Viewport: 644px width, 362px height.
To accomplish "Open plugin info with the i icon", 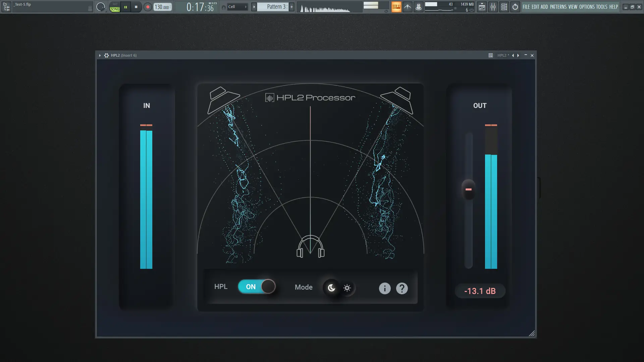I will tap(385, 288).
